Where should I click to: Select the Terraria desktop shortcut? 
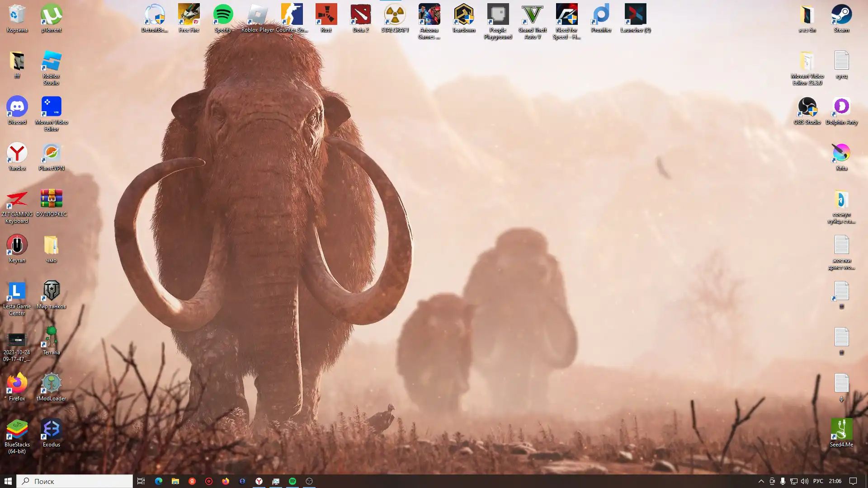(x=51, y=341)
